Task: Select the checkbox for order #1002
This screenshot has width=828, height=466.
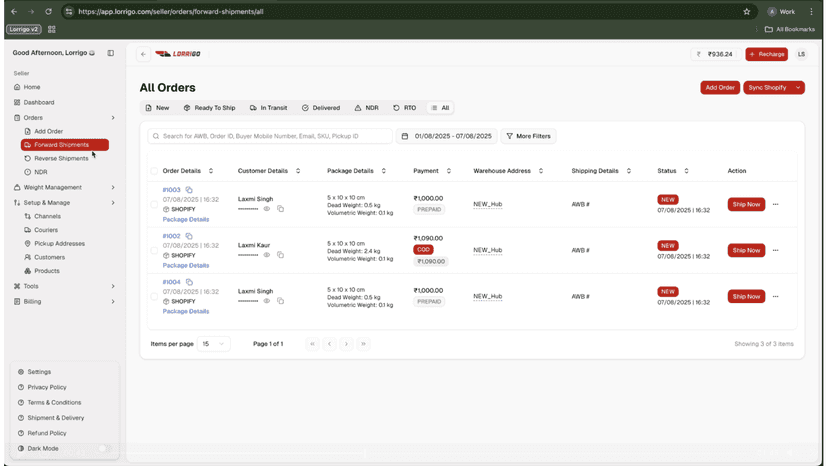Action: pyautogui.click(x=154, y=250)
